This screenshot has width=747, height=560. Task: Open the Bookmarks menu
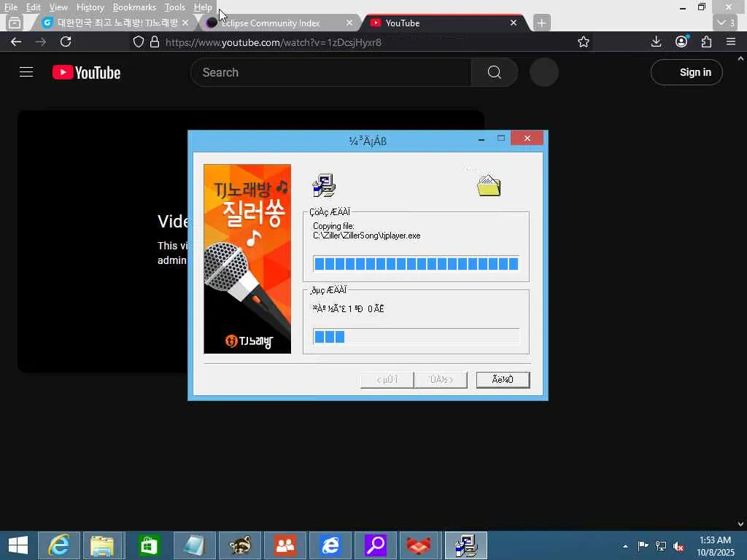coord(134,7)
